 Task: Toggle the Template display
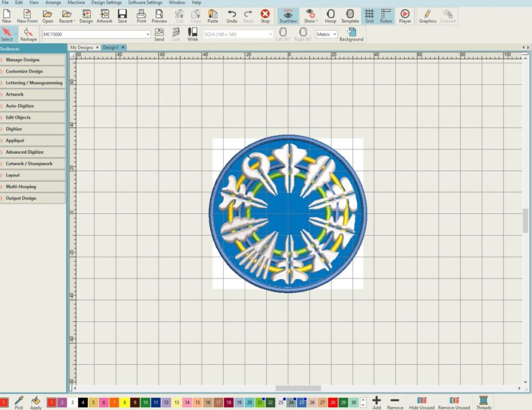(x=350, y=16)
